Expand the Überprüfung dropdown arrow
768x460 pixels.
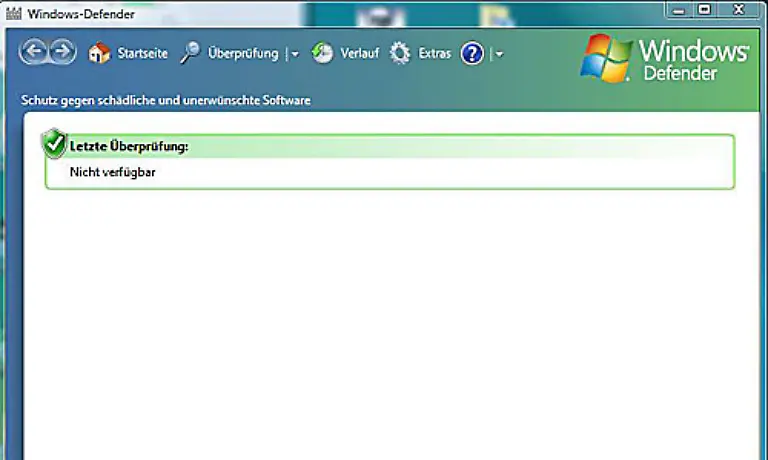point(295,54)
